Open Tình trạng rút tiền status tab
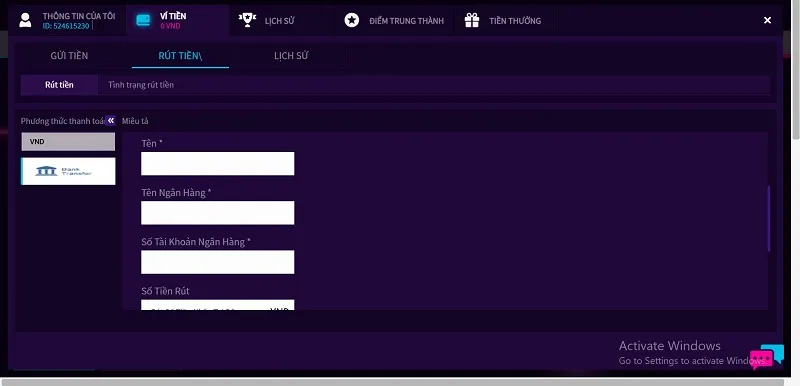Screen dimensions: 800x386 141,85
